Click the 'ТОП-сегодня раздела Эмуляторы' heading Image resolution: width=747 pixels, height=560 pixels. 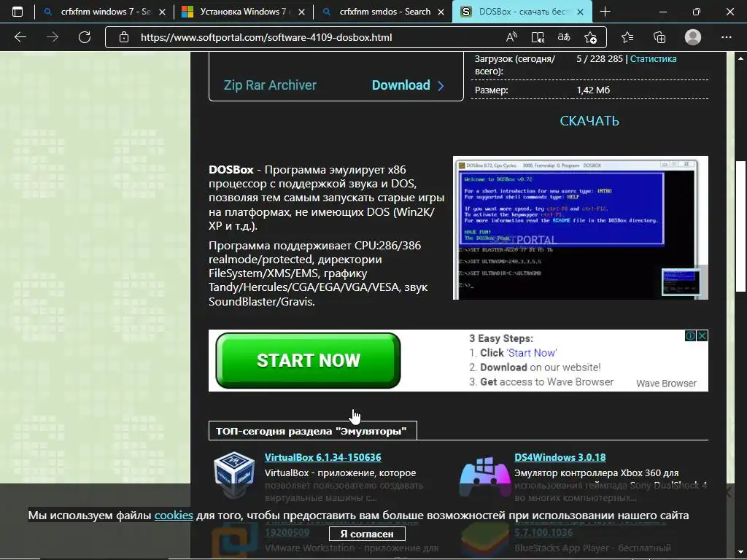312,431
